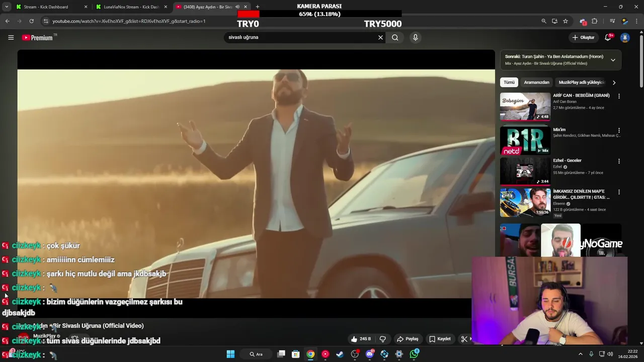The width and height of the screenshot is (644, 362).
Task: Start voice search with microphone icon
Action: pyautogui.click(x=415, y=37)
